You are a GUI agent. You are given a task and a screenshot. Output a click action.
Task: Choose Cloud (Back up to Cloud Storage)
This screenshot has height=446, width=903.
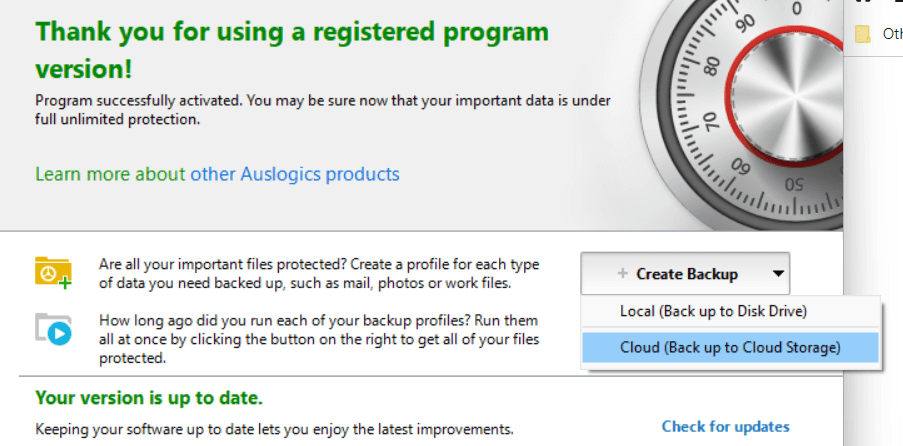tap(730, 347)
